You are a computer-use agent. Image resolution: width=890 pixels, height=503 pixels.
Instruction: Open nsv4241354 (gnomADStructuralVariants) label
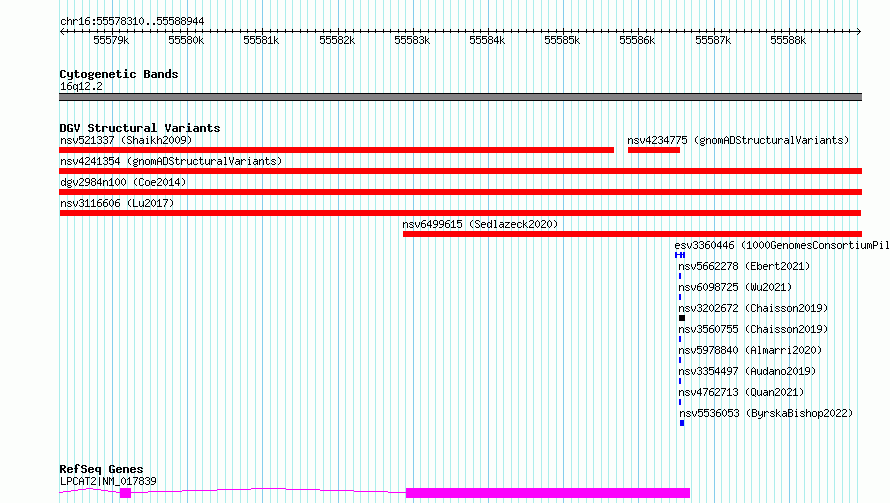click(171, 161)
